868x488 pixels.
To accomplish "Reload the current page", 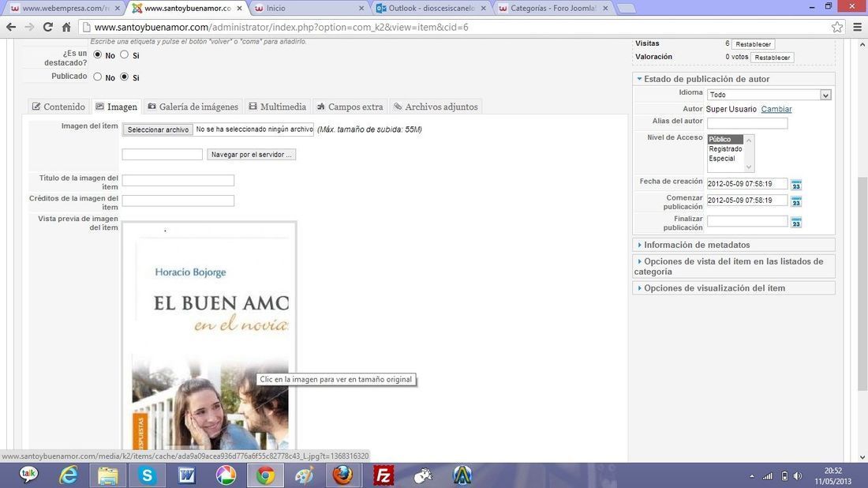I will [48, 27].
